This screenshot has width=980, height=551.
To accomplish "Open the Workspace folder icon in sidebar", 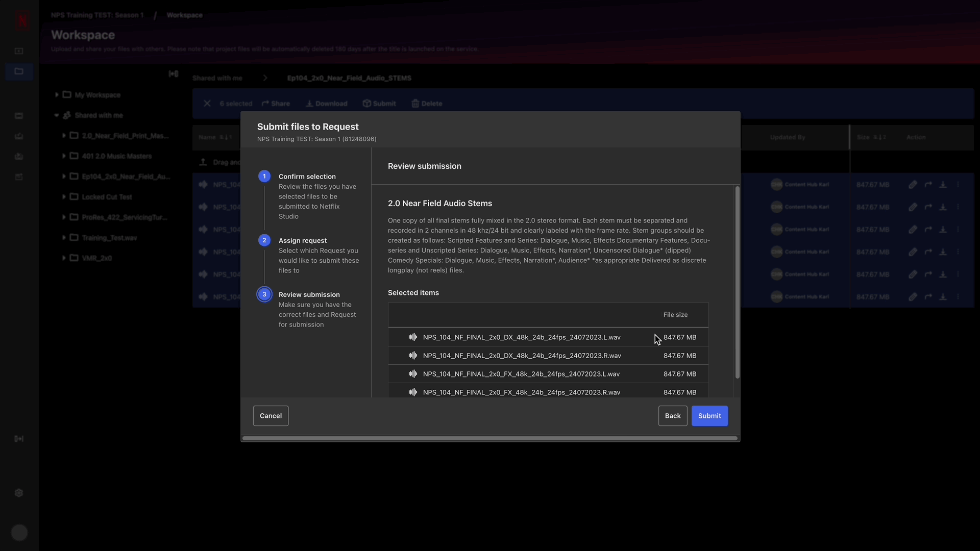I will pyautogui.click(x=19, y=71).
